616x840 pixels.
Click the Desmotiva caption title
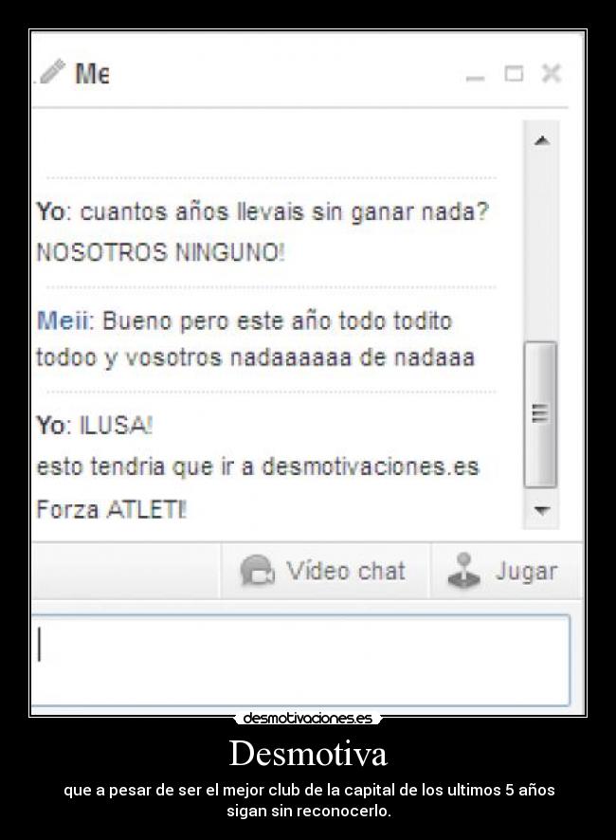[x=308, y=753]
